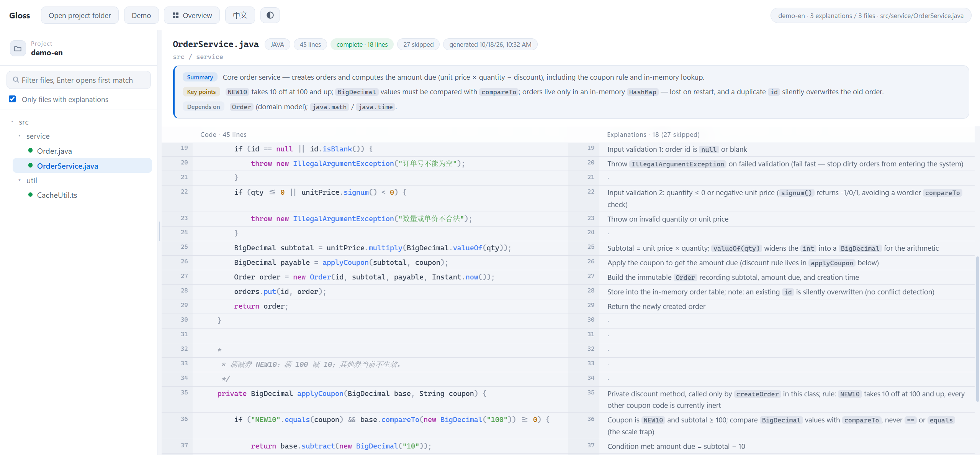
Task: Focus the Filter files input field
Action: (x=79, y=80)
